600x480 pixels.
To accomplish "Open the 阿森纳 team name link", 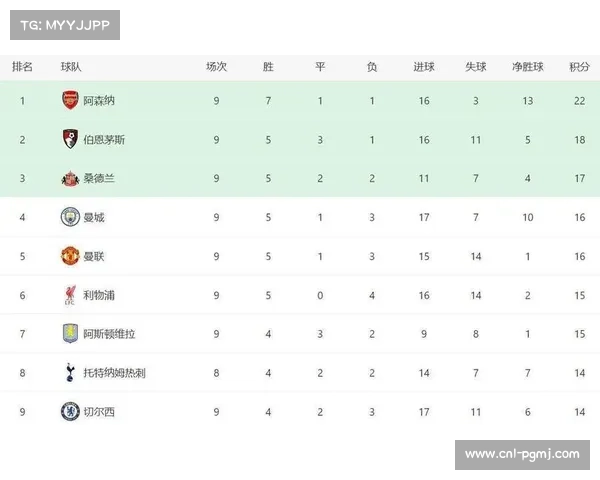I will click(x=98, y=101).
